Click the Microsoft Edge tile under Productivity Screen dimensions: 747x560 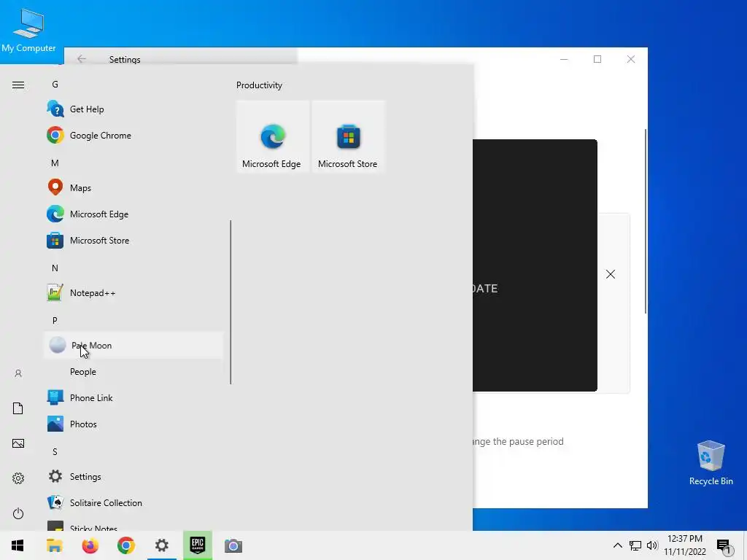tap(273, 136)
